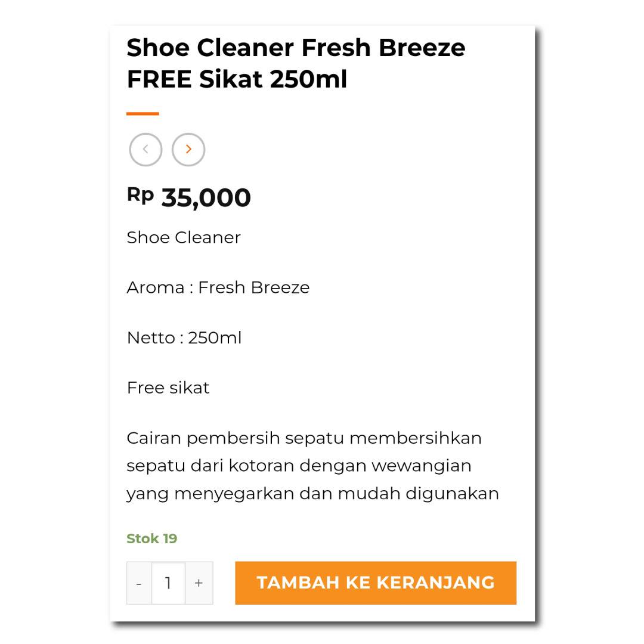Click the heading line 'FREE Sikat 250ml'
Viewport: 644px width, 644px height.
tap(237, 79)
